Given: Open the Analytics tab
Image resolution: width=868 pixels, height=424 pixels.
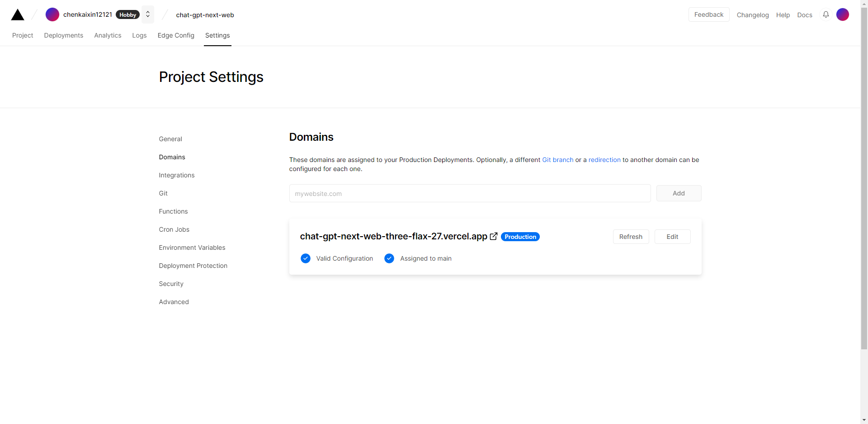Looking at the screenshot, I should 108,35.
